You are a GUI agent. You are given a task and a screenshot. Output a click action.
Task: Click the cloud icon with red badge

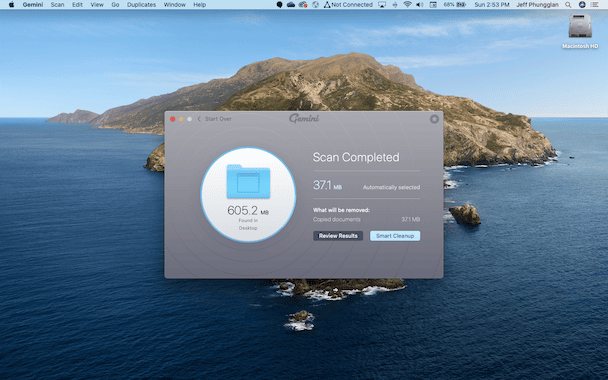tap(303, 5)
